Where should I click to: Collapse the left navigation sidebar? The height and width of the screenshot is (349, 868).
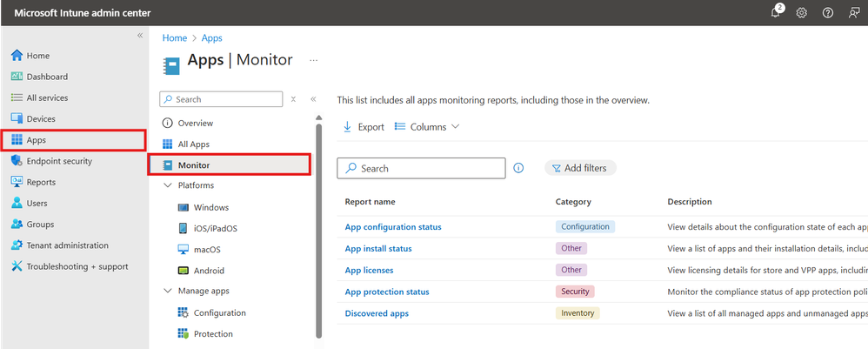[x=140, y=35]
